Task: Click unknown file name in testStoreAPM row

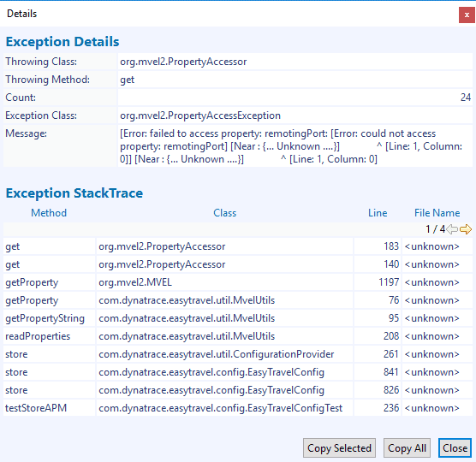Action: [x=437, y=408]
